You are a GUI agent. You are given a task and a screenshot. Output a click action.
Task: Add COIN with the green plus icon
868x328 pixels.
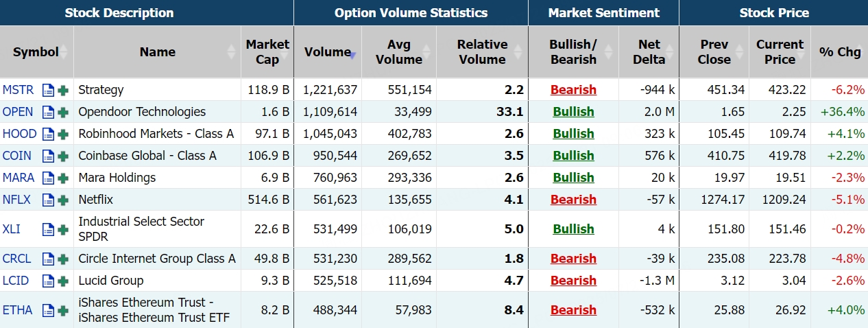63,156
